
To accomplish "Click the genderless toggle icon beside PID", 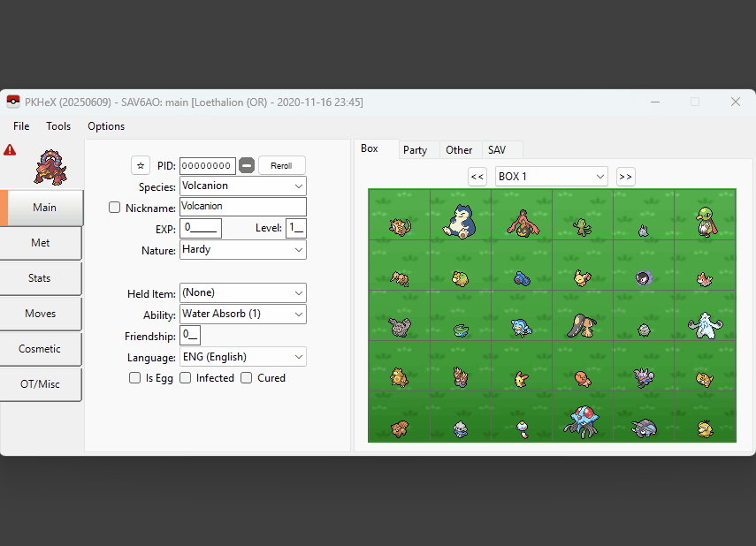I will click(247, 166).
